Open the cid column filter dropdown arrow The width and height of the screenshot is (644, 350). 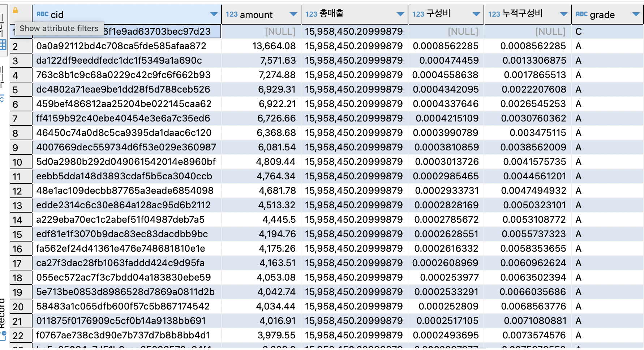pos(214,14)
